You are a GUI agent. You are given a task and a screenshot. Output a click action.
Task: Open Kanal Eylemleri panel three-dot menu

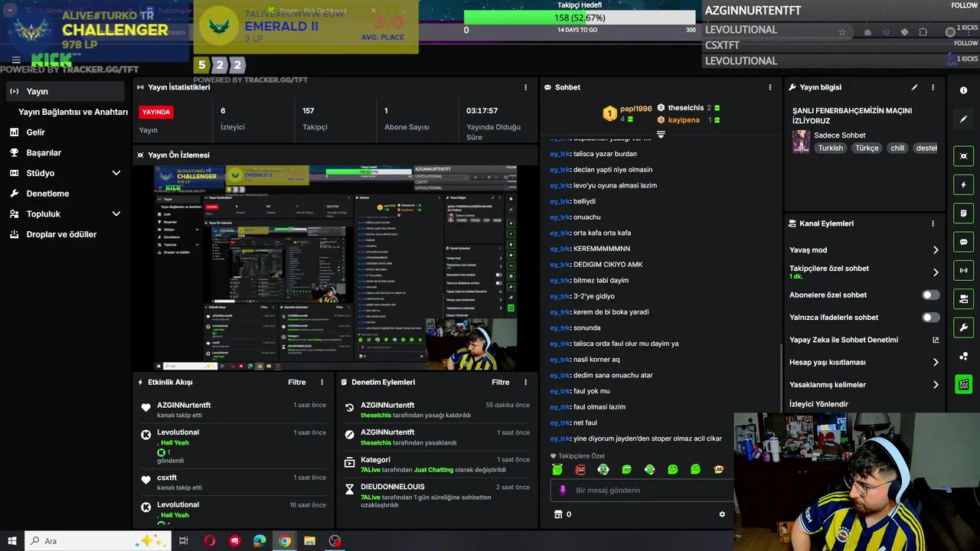pyautogui.click(x=933, y=223)
